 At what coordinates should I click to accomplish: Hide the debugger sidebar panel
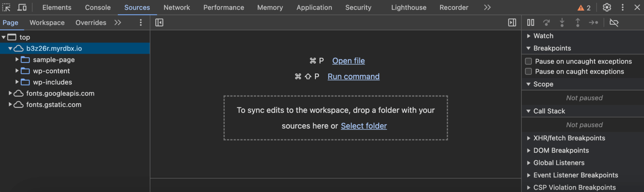coord(512,23)
